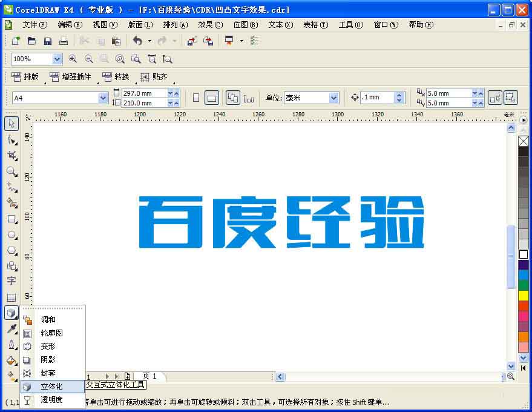Toggle landscape page orientation
532x412 pixels.
[212, 98]
